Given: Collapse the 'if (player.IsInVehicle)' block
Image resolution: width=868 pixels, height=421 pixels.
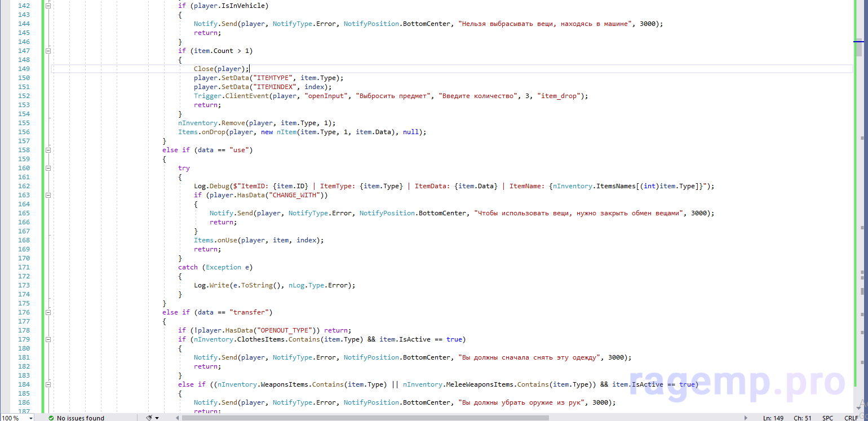Looking at the screenshot, I should coord(48,6).
